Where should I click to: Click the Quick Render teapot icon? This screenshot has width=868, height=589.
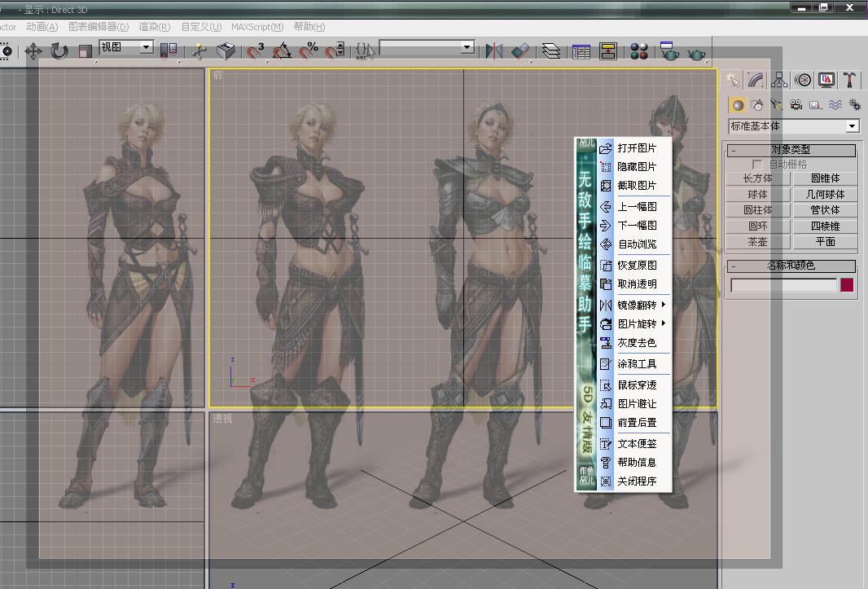click(x=696, y=53)
